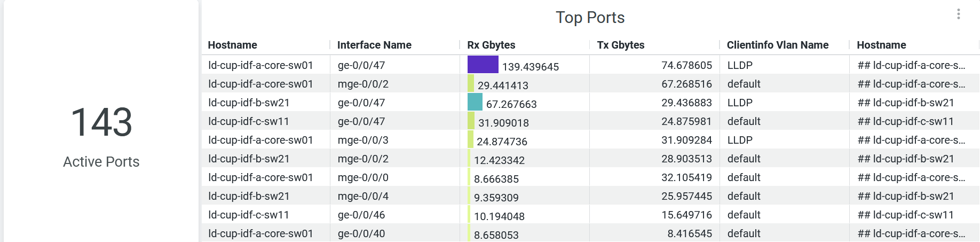Click the Top Ports panel title
Image resolution: width=980 pixels, height=242 pixels.
(590, 18)
